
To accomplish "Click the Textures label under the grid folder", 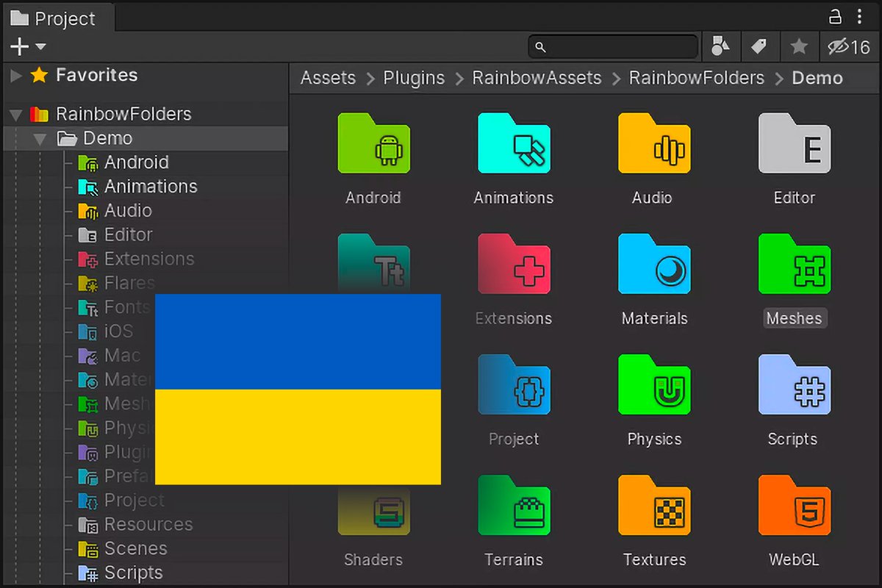I will (654, 559).
